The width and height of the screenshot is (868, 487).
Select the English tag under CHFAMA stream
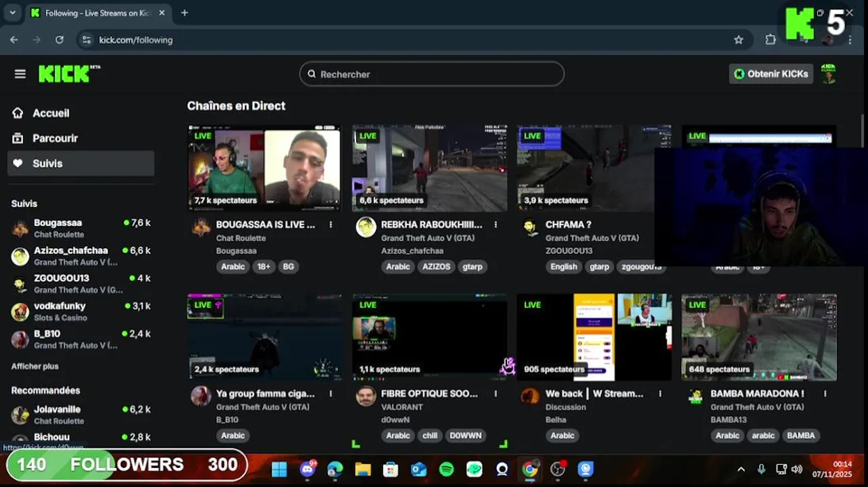(x=564, y=266)
